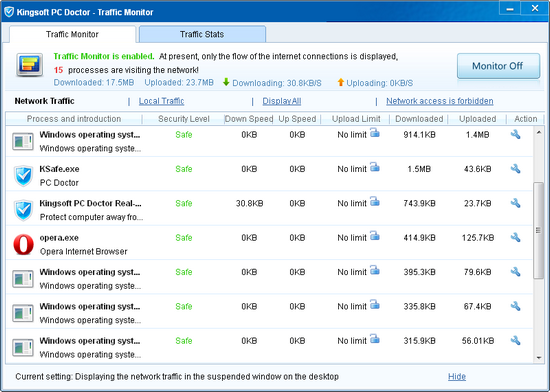Click wrench action in the 395.3KB row

515,272
